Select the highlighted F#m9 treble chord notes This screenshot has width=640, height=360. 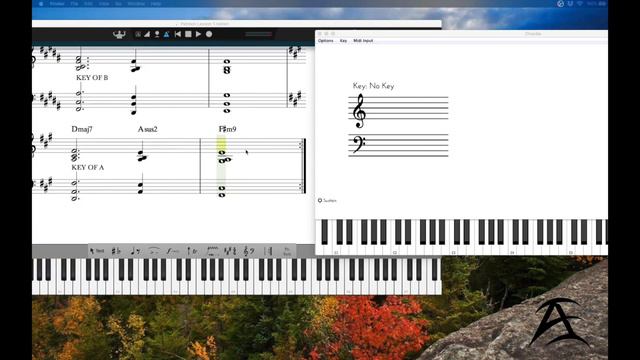224,157
